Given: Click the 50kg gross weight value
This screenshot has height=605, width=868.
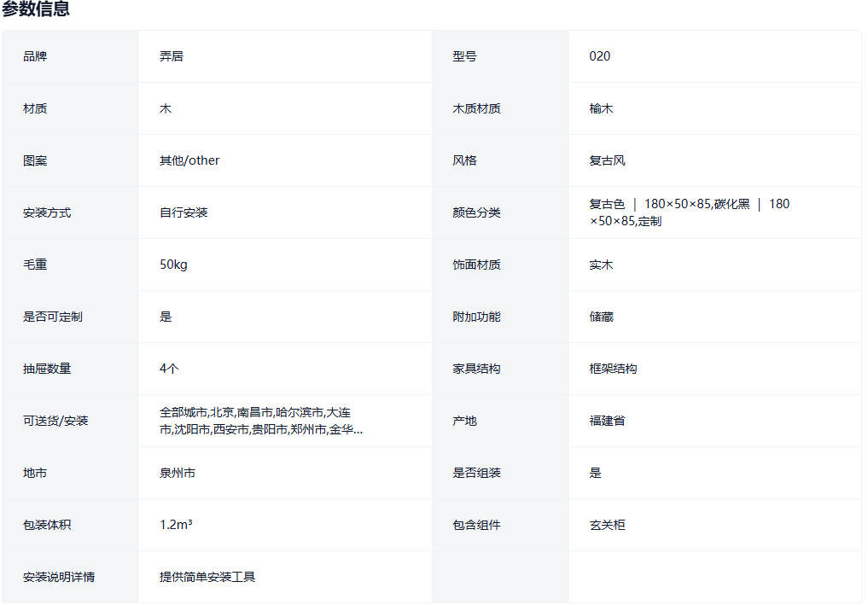Looking at the screenshot, I should (x=173, y=265).
